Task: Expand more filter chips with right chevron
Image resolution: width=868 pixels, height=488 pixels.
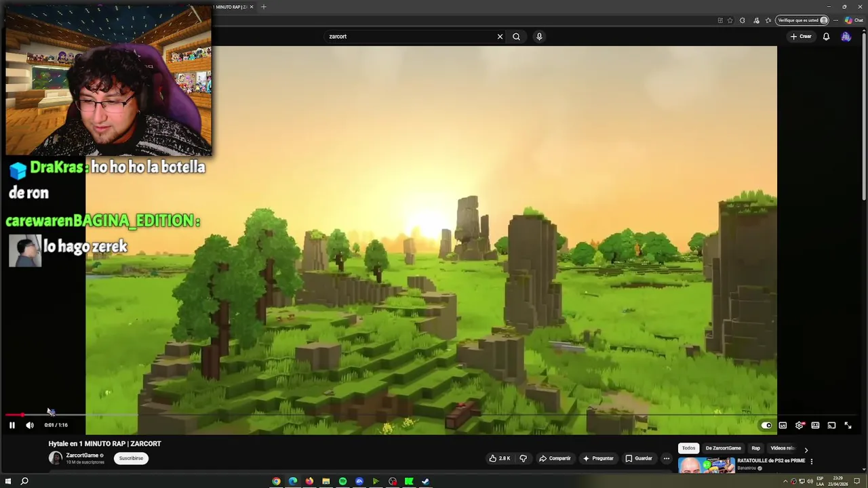Action: (806, 449)
